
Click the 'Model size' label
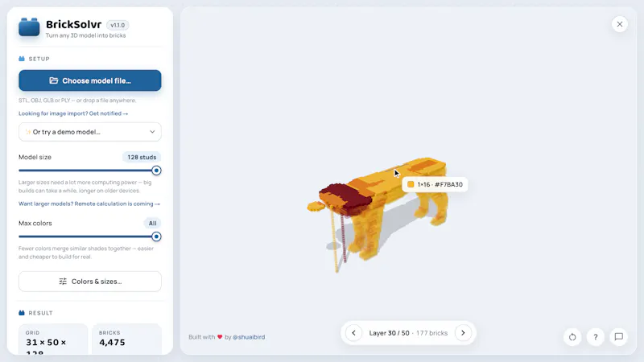point(35,157)
